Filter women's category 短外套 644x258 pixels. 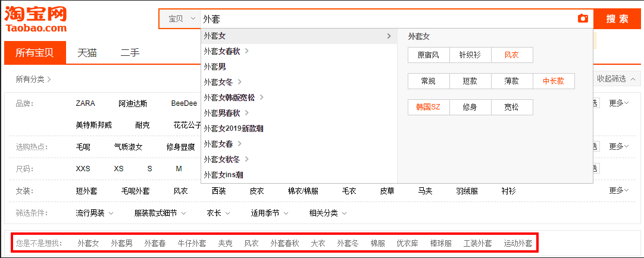87,191
